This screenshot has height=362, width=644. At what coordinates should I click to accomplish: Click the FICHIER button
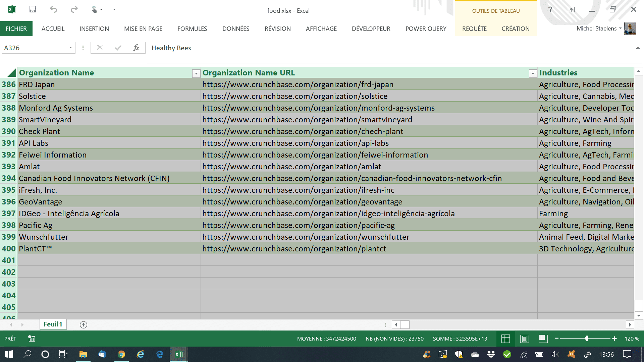[16, 29]
